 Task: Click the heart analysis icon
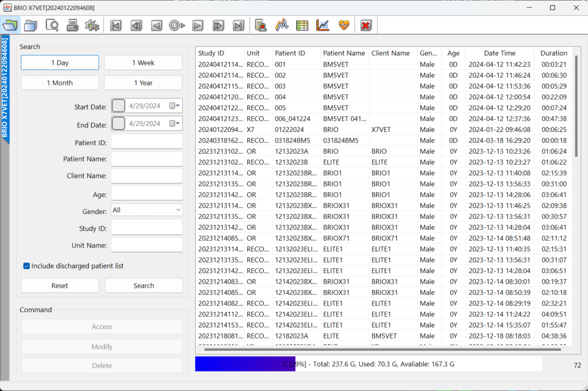pyautogui.click(x=343, y=25)
